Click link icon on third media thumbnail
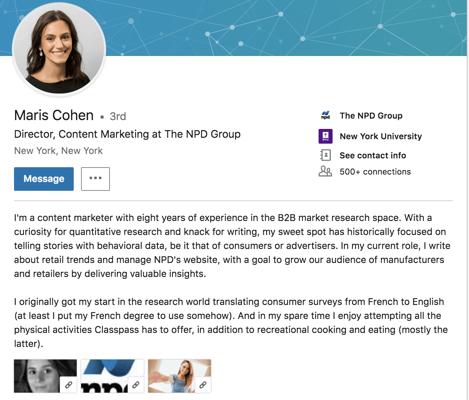The width and height of the screenshot is (469, 400). 203,385
